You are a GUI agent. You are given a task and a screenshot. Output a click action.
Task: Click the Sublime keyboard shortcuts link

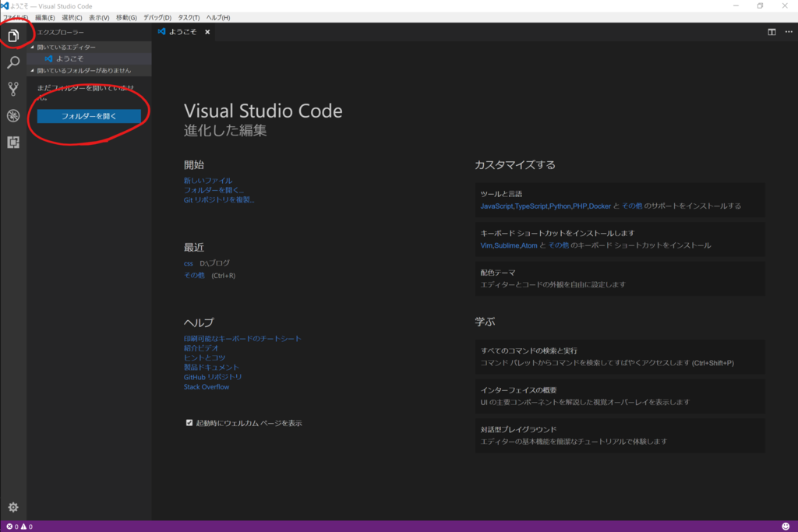click(x=507, y=245)
